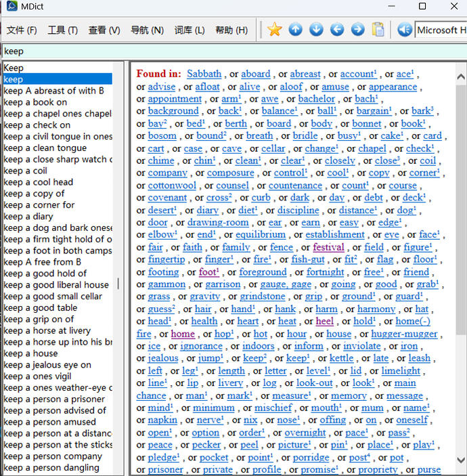Click the definition pane vertical scrollbar thumb
This screenshot has height=476, width=467.
tap(461, 209)
